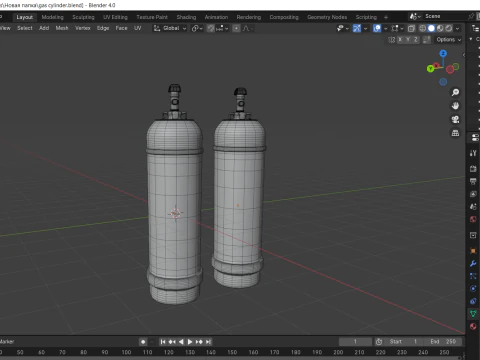Expand shading options dropdown arrow
Screen dimensions: 480x360
tap(457, 28)
